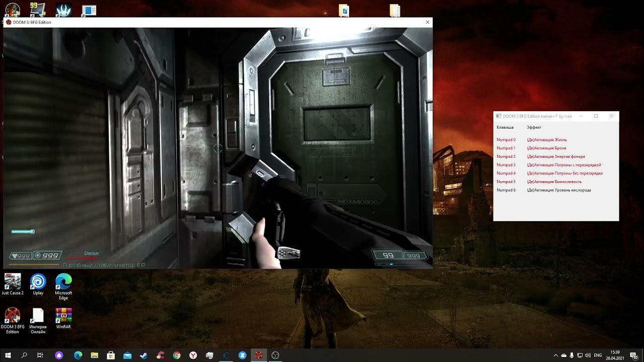
Task: Open Steam from taskbar
Action: 144,355
